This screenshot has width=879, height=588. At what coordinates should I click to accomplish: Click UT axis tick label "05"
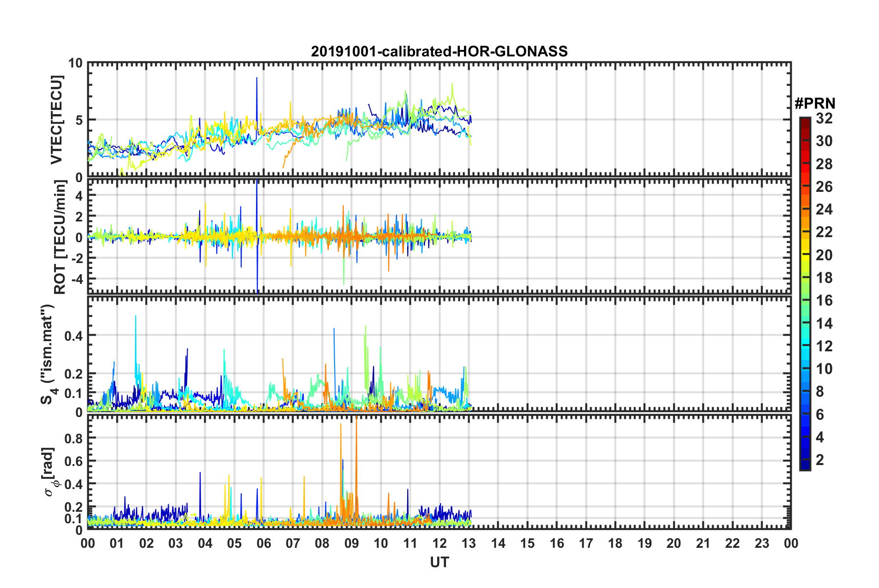click(234, 543)
